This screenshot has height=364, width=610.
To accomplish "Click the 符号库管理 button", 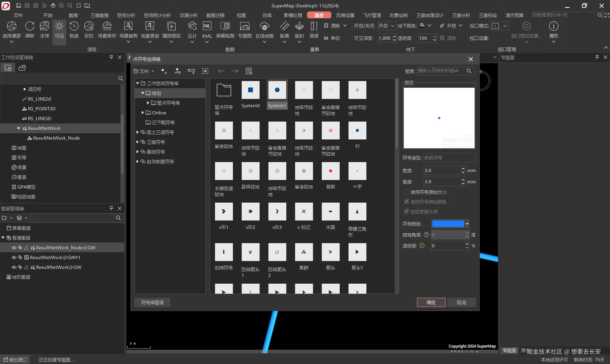I will coord(152,302).
